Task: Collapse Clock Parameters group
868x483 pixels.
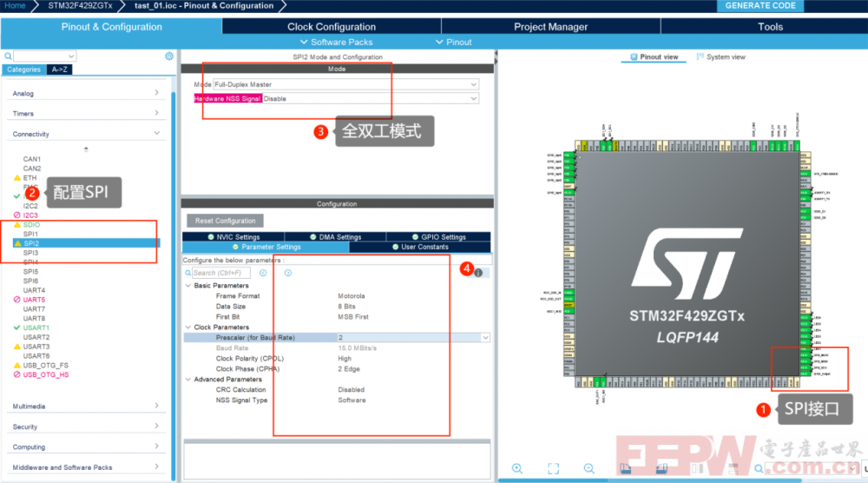Action: pos(188,328)
